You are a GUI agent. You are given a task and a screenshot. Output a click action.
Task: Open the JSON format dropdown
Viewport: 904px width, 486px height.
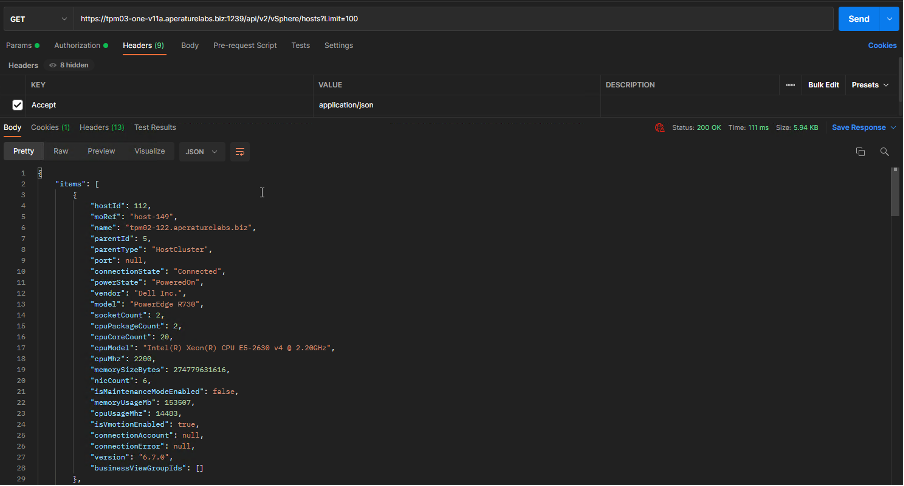[202, 151]
